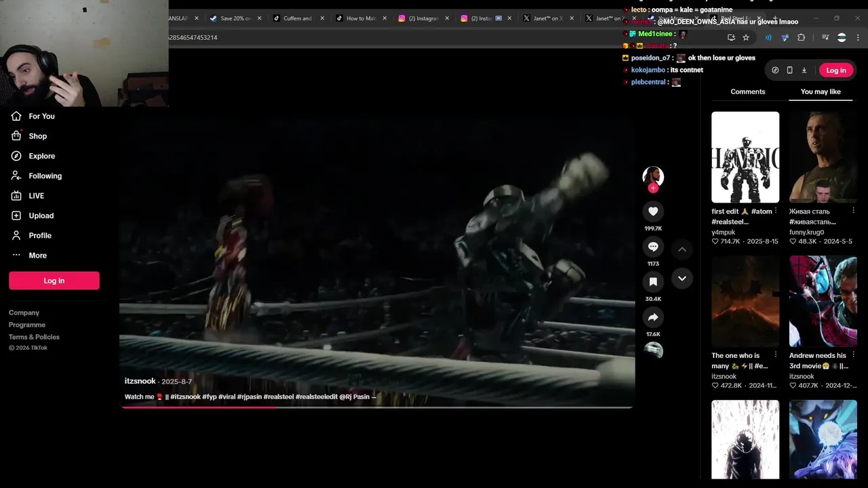
Task: Click the top-right Log in button
Action: 836,70
